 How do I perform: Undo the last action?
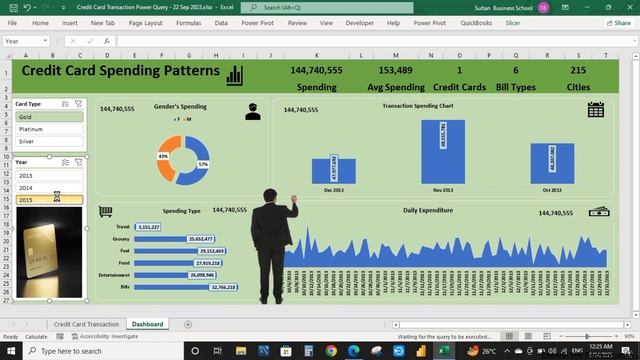click(x=27, y=7)
